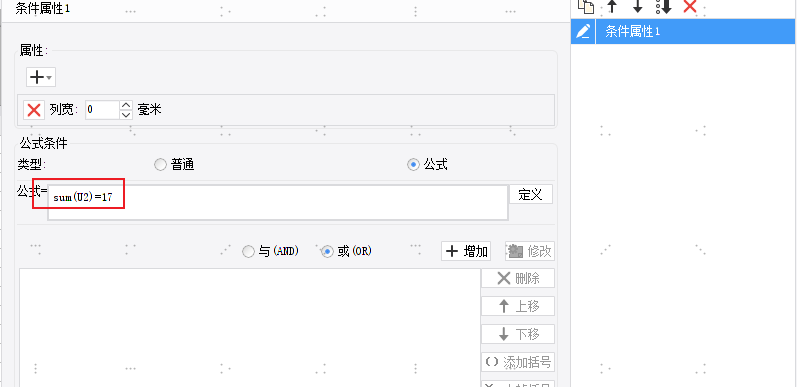797x387 pixels.
Task: Select the 普通 type radio button
Action: [x=174, y=165]
